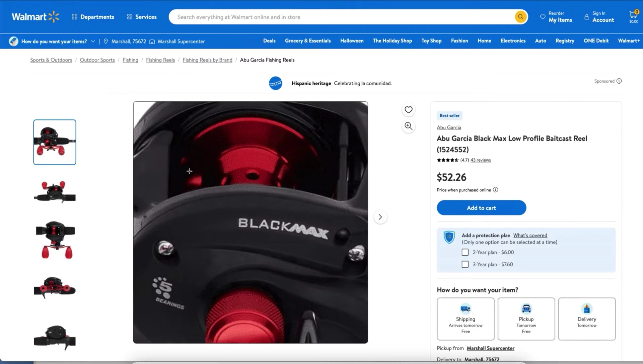Open the 43 reviews link

point(480,160)
